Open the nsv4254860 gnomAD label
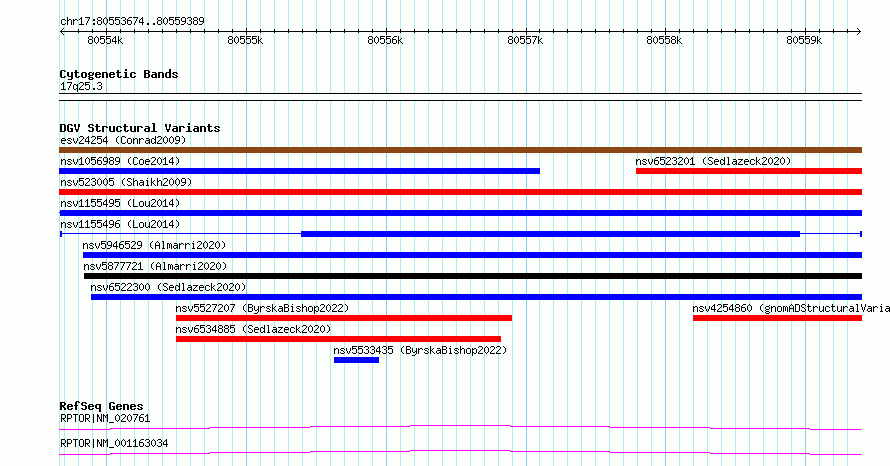This screenshot has width=890, height=466. point(791,308)
